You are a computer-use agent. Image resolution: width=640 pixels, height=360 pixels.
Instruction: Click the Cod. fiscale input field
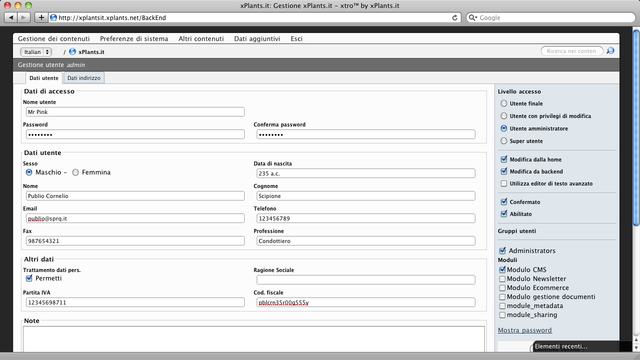click(366, 302)
